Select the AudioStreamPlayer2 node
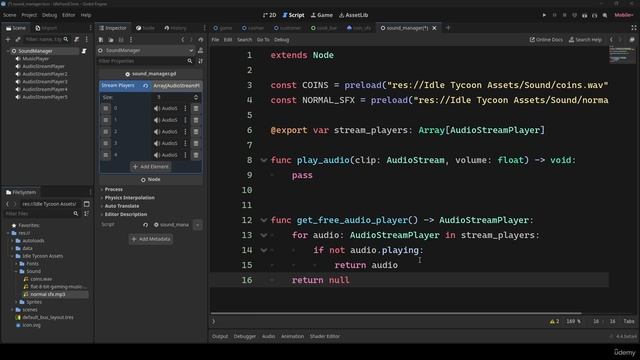This screenshot has height=360, width=640. point(45,74)
